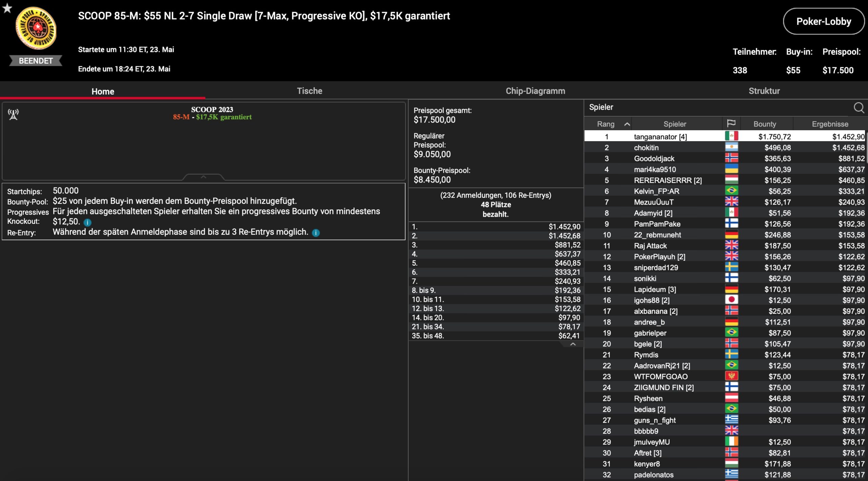
Task: Click the Mexico flag beside tangananator
Action: coord(731,136)
